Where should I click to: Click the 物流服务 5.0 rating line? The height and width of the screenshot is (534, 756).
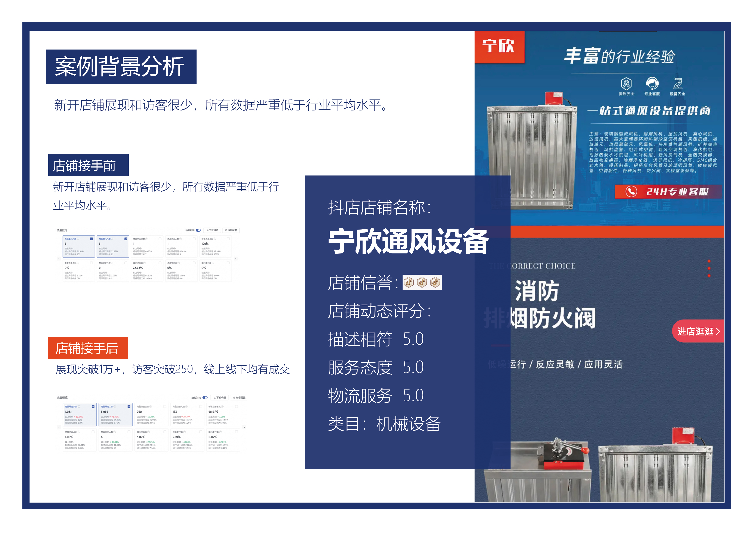pos(376,396)
